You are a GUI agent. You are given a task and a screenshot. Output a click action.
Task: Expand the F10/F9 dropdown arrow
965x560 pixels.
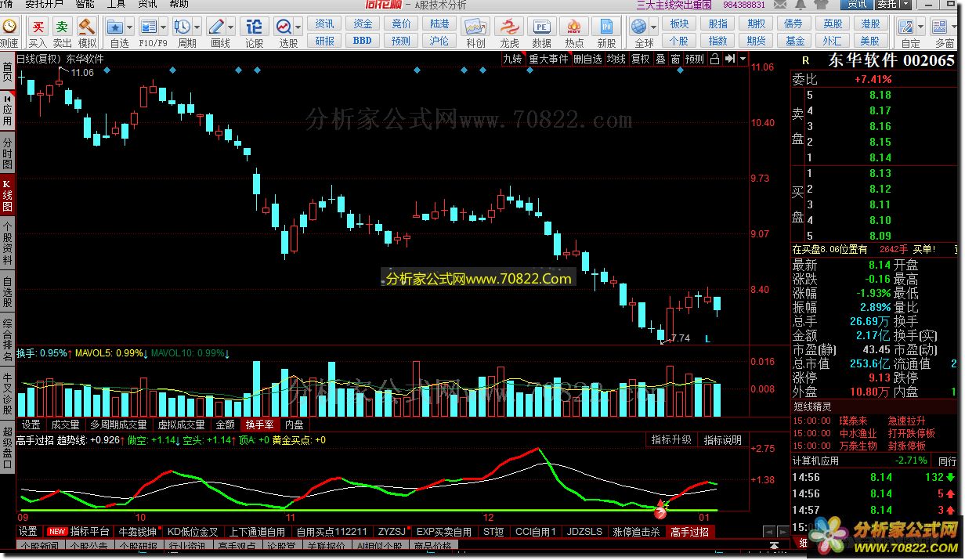tap(164, 27)
